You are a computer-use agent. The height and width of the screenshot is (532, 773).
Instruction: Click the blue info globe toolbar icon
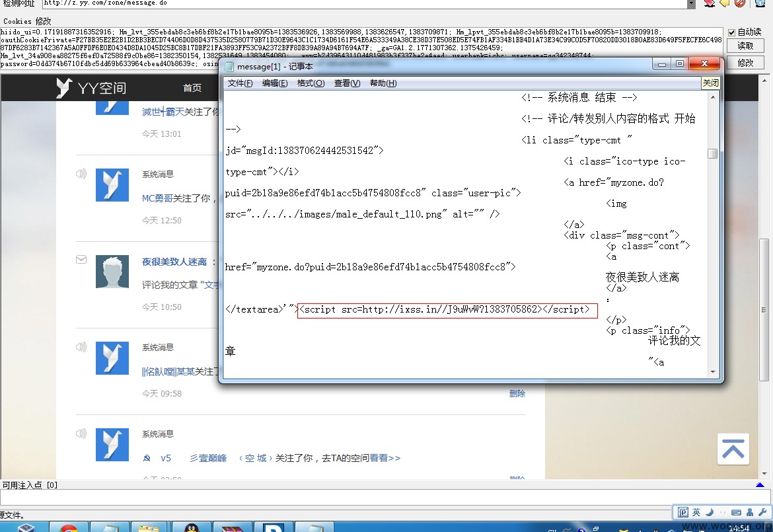pos(760,3)
